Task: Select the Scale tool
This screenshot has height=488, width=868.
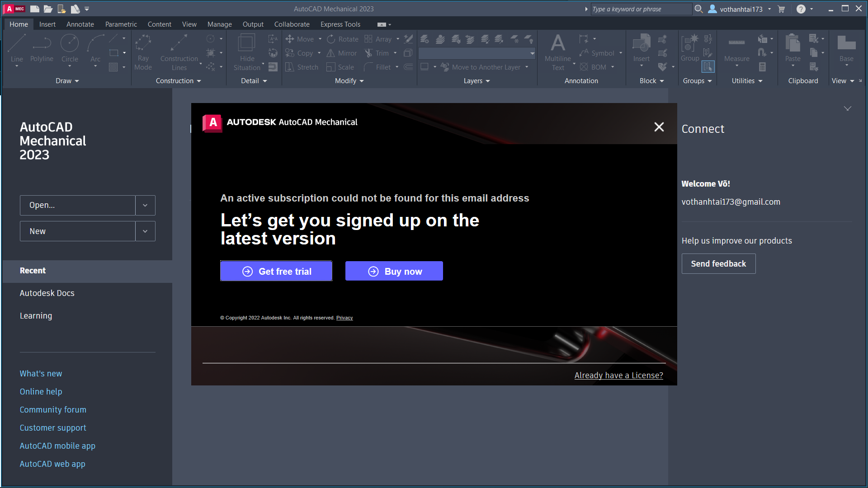Action: 340,67
